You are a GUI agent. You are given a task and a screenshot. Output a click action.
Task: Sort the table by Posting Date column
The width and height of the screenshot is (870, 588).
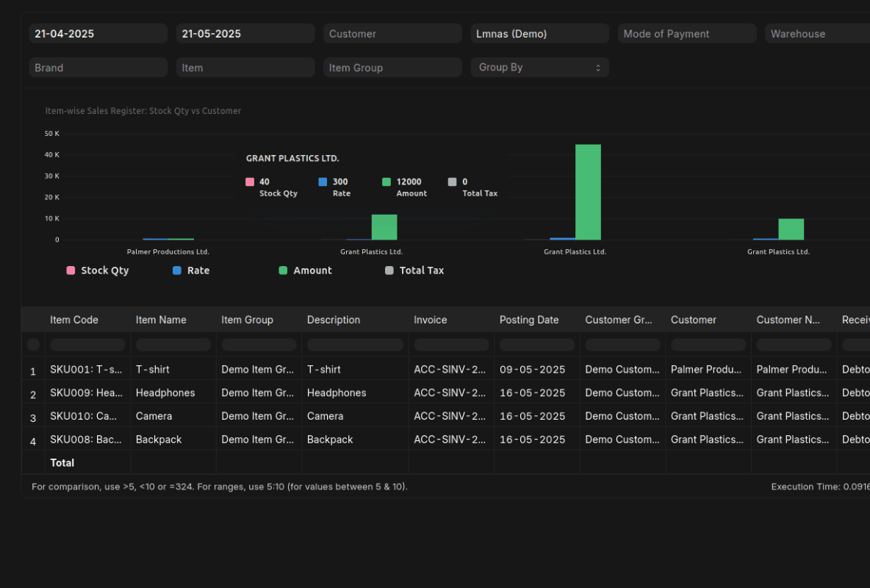(x=529, y=320)
